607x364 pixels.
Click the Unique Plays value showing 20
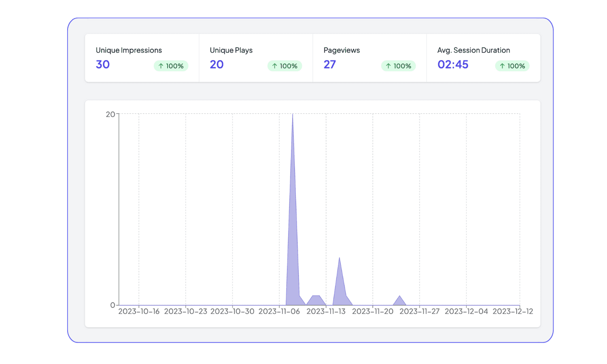pyautogui.click(x=216, y=64)
